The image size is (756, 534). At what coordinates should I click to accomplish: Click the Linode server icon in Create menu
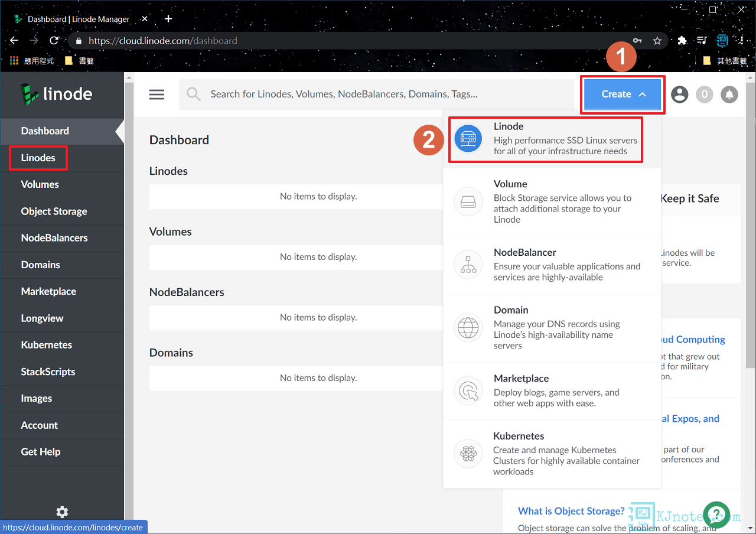[x=468, y=140]
